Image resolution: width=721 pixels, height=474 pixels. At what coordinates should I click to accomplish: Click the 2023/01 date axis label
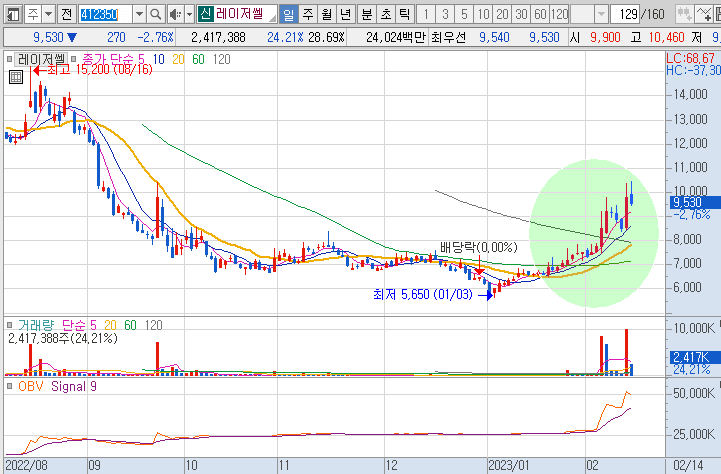[509, 465]
